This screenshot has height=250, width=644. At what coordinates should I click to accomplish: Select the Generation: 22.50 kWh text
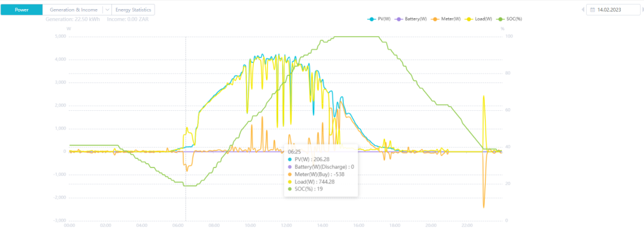[73, 19]
